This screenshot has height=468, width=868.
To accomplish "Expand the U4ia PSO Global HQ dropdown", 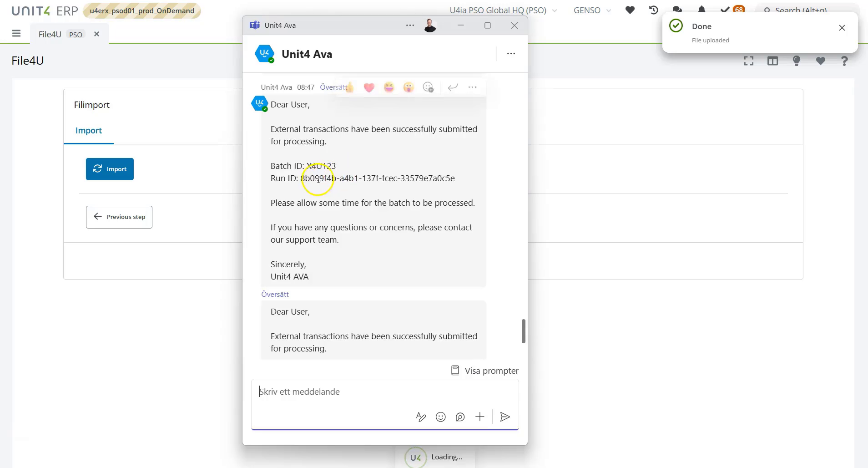I will (555, 10).
